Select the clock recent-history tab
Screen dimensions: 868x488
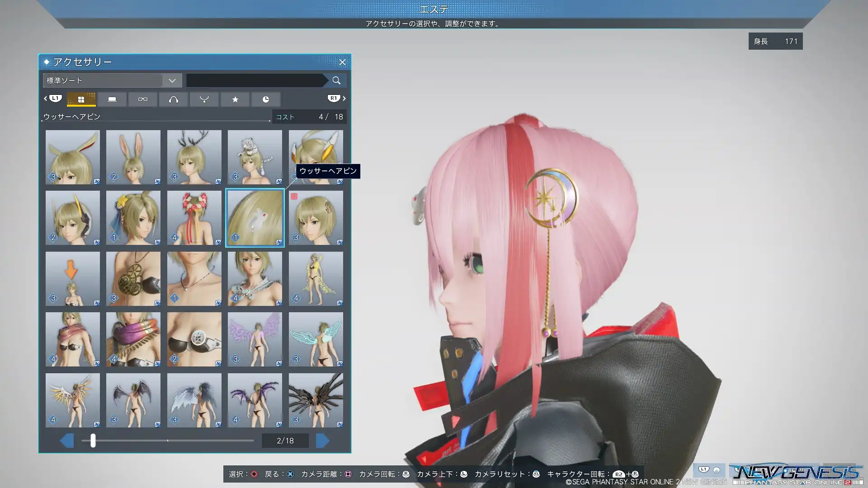[x=266, y=99]
